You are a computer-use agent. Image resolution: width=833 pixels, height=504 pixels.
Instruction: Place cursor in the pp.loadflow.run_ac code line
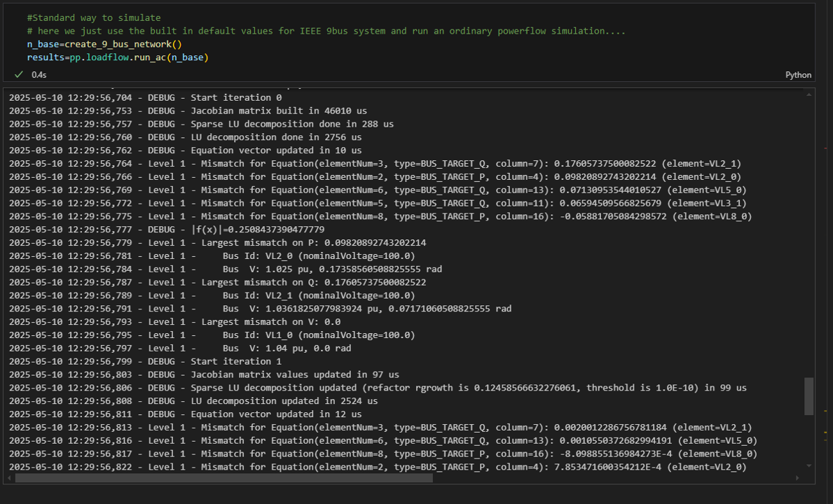(118, 57)
